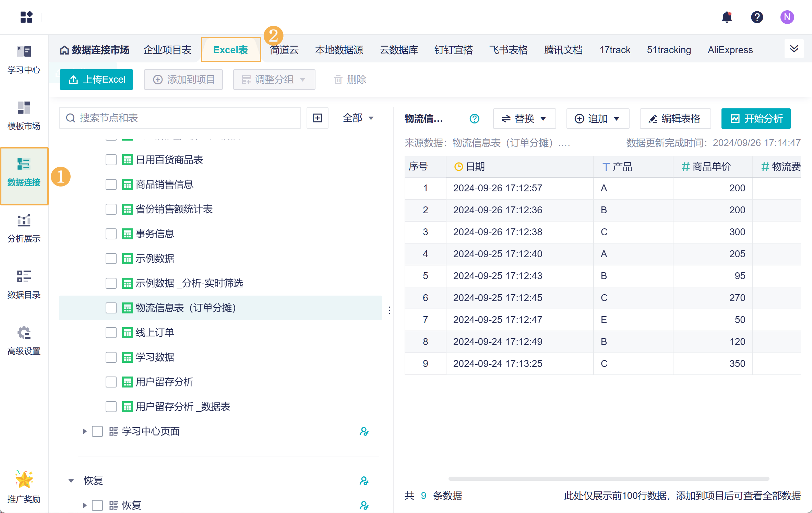Switch to the 简道云 tab
Viewport: 812px width, 513px height.
284,50
